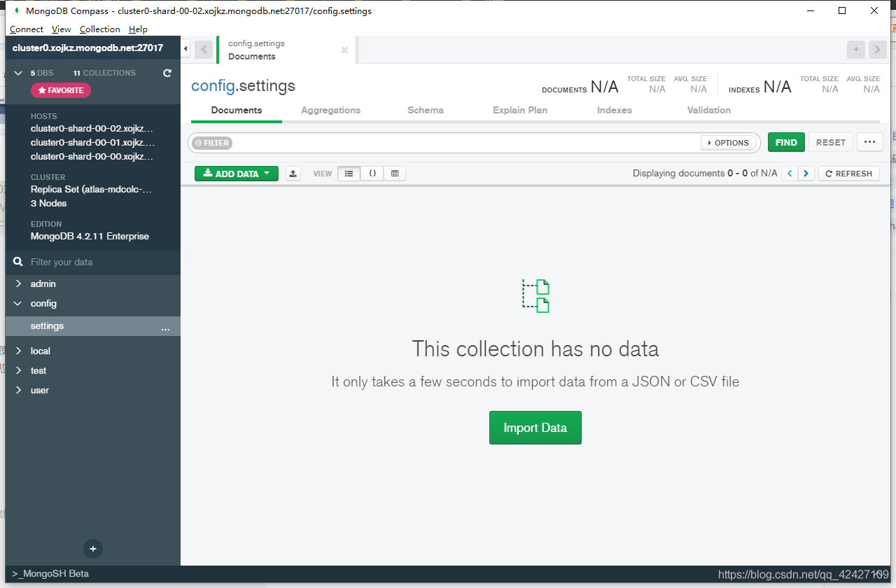Click the 3 Nodes text
896x588 pixels.
click(x=49, y=204)
